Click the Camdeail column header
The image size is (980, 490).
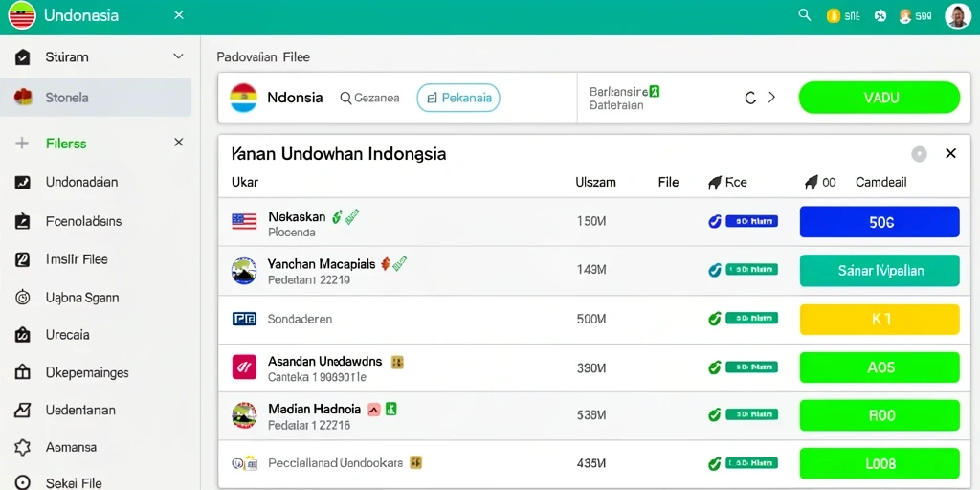pyautogui.click(x=881, y=183)
